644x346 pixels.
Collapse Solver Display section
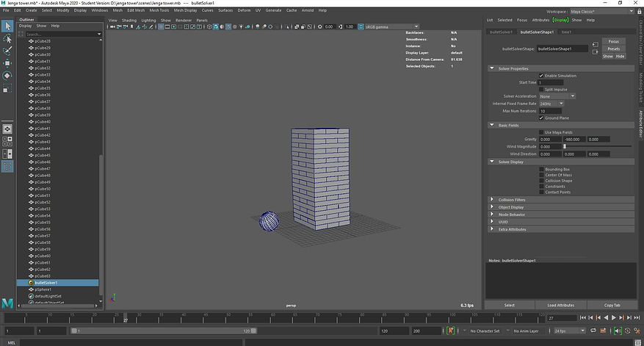pos(491,162)
